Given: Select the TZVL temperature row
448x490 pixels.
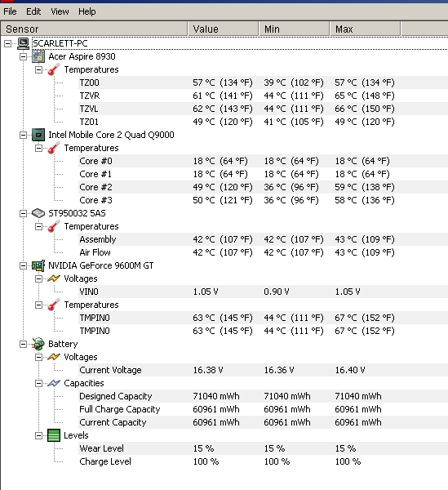Looking at the screenshot, I should tap(263, 109).
